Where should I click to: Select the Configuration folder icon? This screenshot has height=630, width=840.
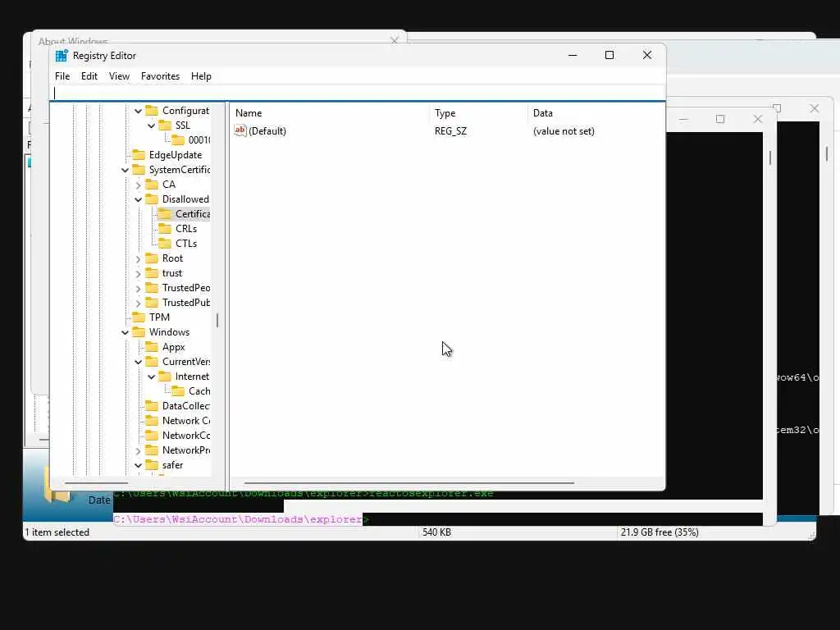(152, 111)
